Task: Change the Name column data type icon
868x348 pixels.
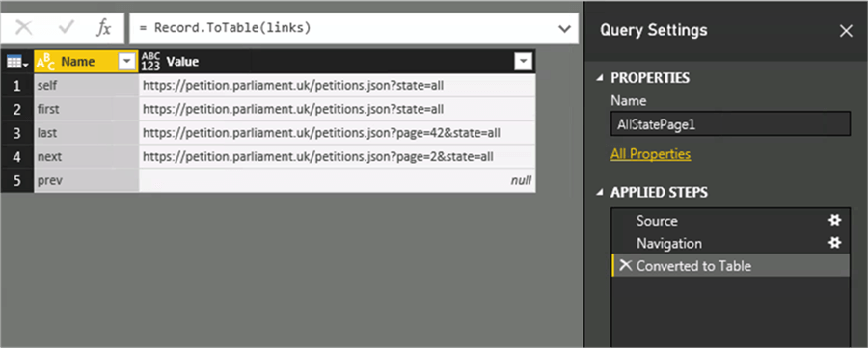Action: [46, 62]
